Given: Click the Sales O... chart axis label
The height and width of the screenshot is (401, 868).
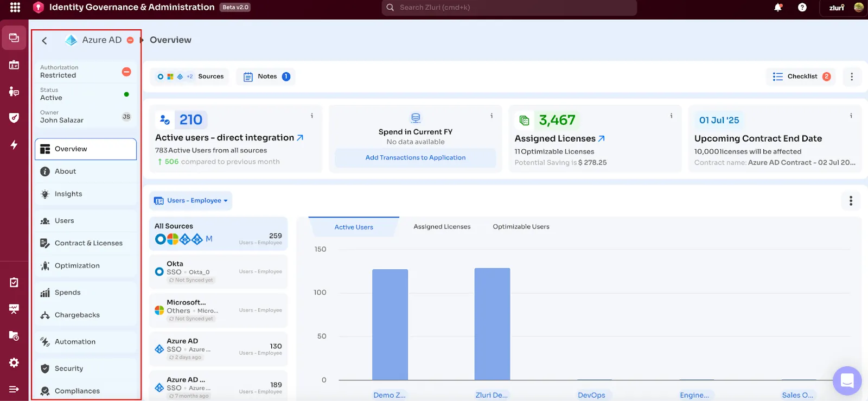Looking at the screenshot, I should [797, 395].
